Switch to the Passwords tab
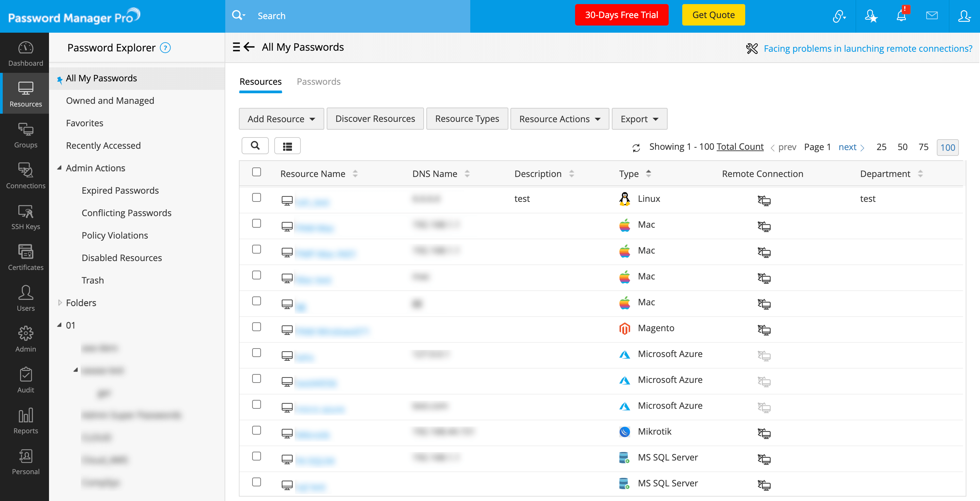The height and width of the screenshot is (501, 980). point(318,81)
